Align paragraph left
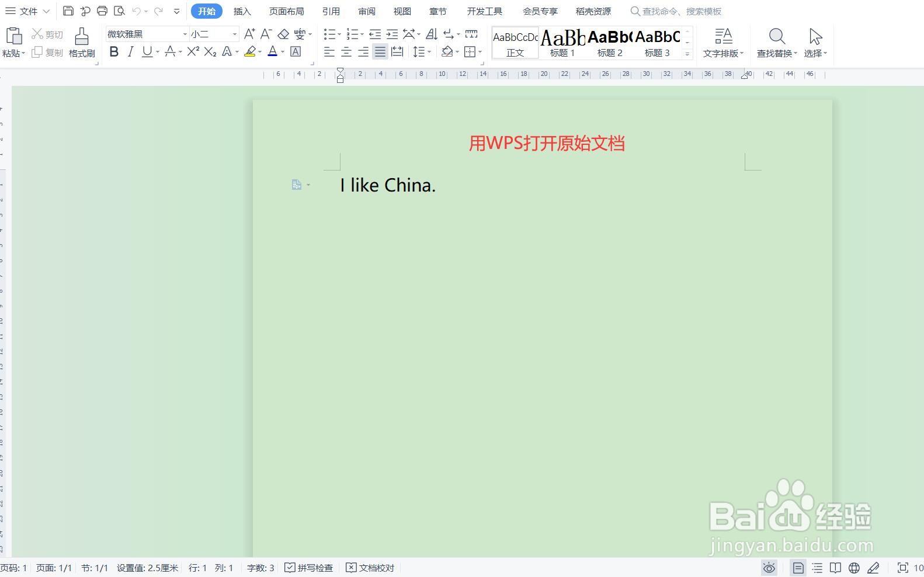 (x=329, y=52)
